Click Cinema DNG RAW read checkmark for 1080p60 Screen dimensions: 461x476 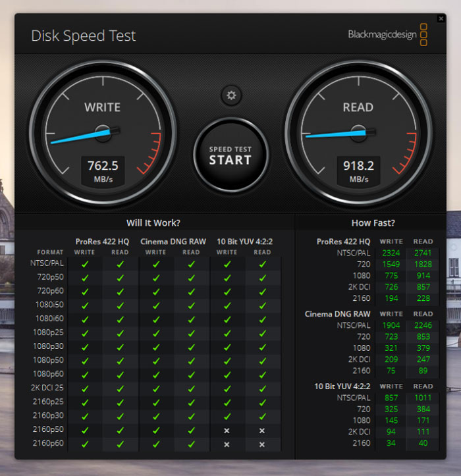coord(191,375)
